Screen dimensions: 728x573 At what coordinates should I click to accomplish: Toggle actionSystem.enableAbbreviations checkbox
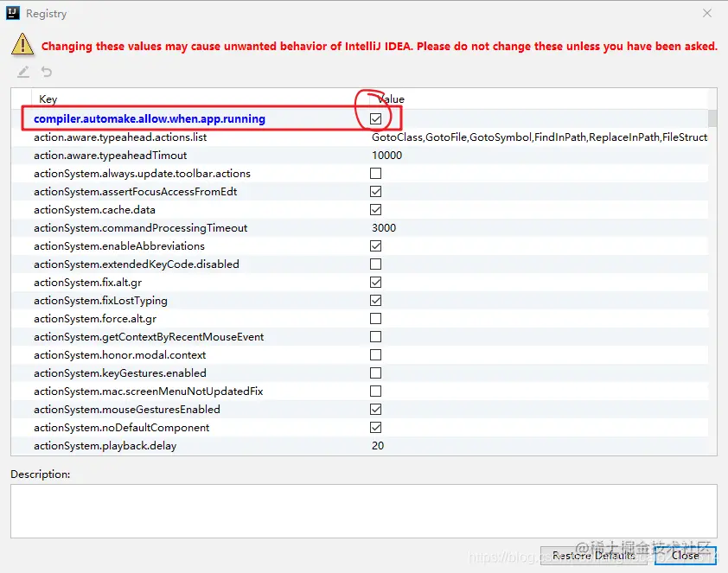375,246
